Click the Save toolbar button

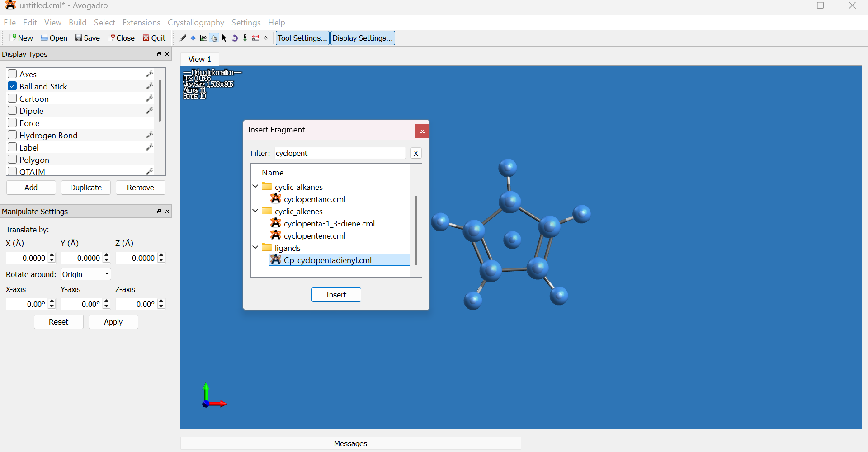tap(88, 38)
